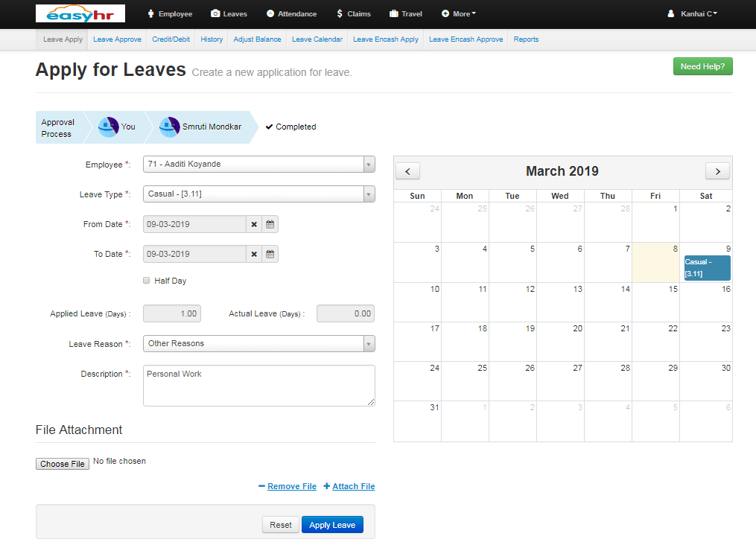Switch to the Leave Calendar tab
The image size is (756, 542).
point(317,39)
